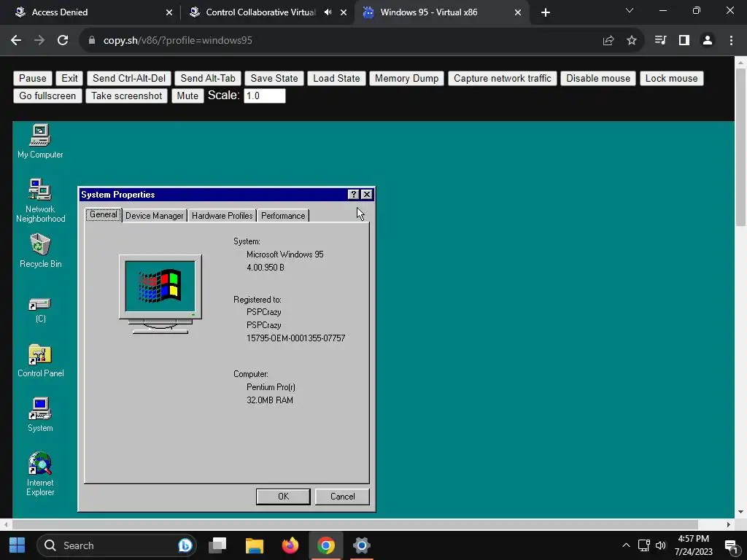The image size is (747, 560).
Task: Open the tab search chevron
Action: [x=630, y=10]
